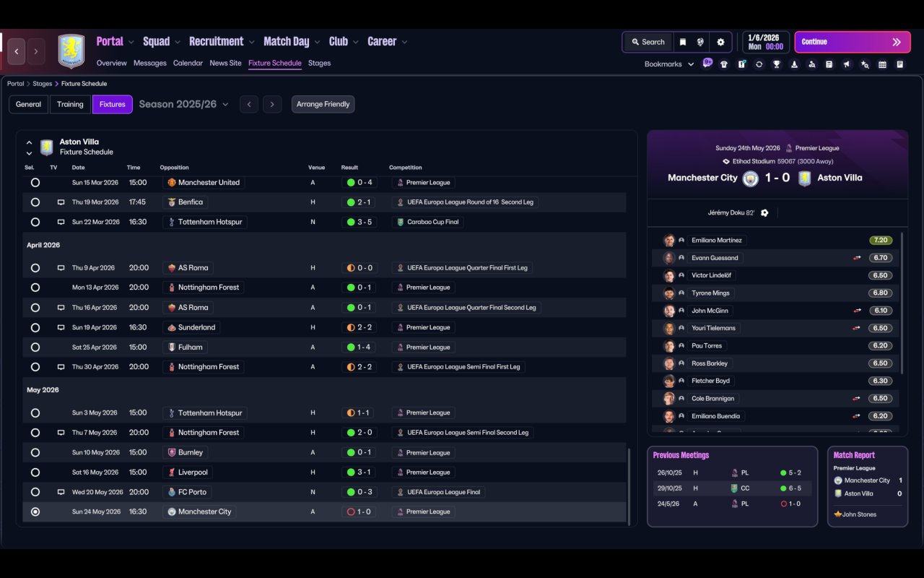Select the Benfica fixture radio button

coord(35,202)
